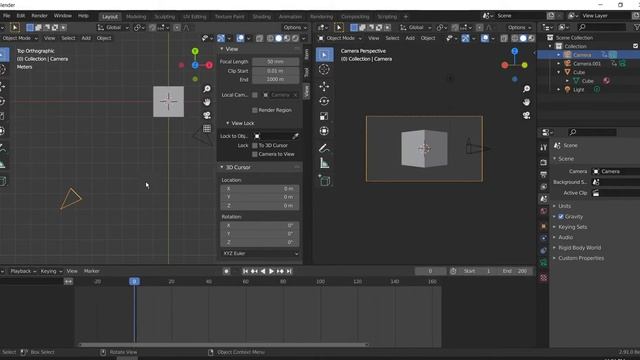Open timeline Playback menu

[x=22, y=271]
